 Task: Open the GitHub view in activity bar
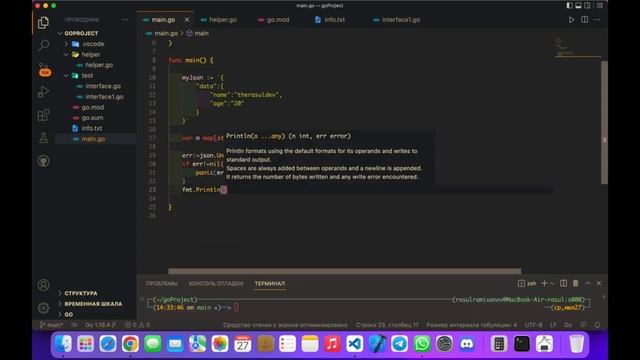coord(43,160)
